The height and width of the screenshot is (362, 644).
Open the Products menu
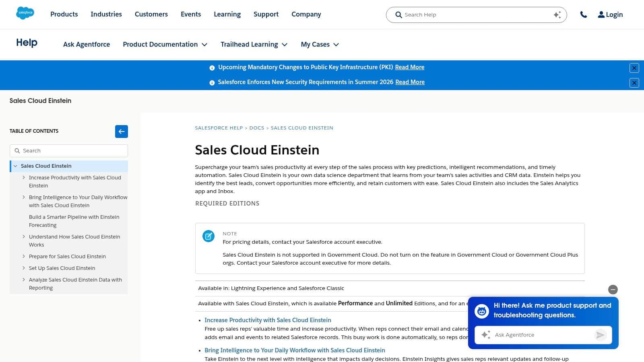(64, 14)
